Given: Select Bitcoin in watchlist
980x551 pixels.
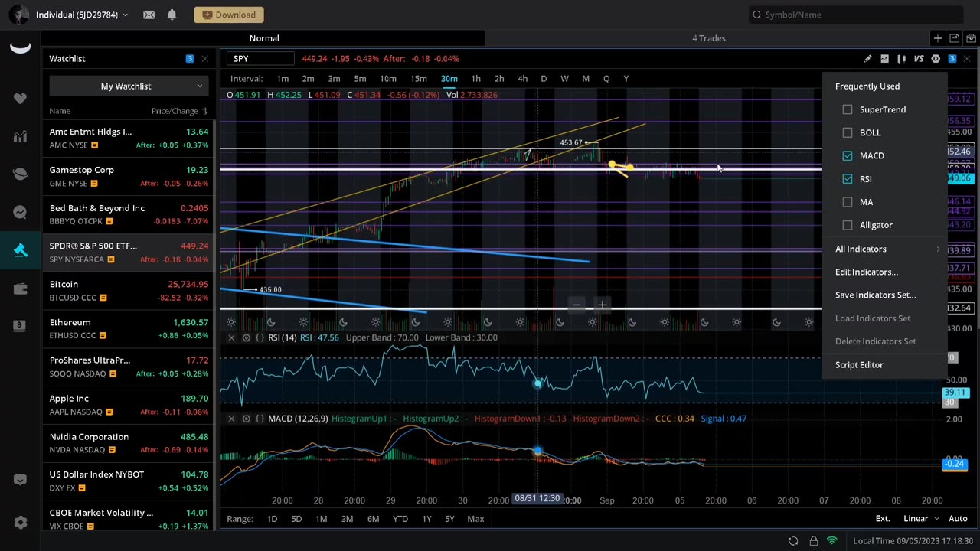Looking at the screenshot, I should click(129, 291).
